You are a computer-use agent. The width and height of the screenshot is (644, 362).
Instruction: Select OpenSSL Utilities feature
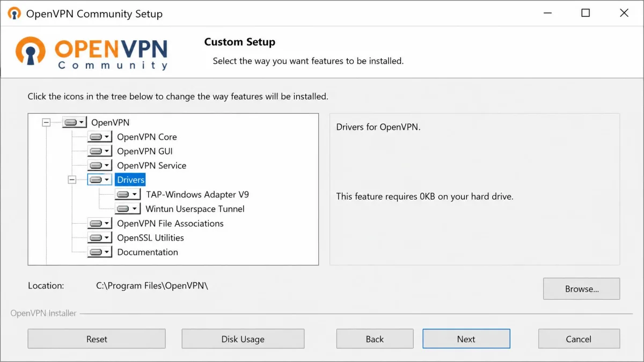pyautogui.click(x=150, y=238)
